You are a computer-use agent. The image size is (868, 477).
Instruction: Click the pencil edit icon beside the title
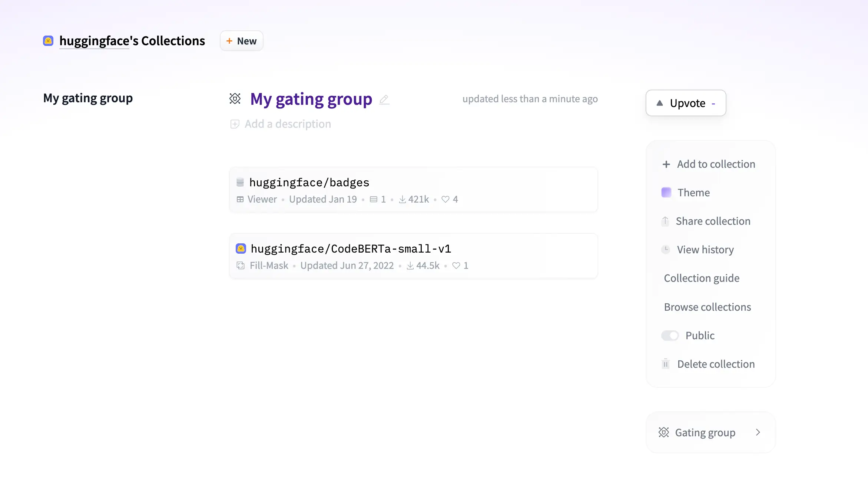pos(384,99)
